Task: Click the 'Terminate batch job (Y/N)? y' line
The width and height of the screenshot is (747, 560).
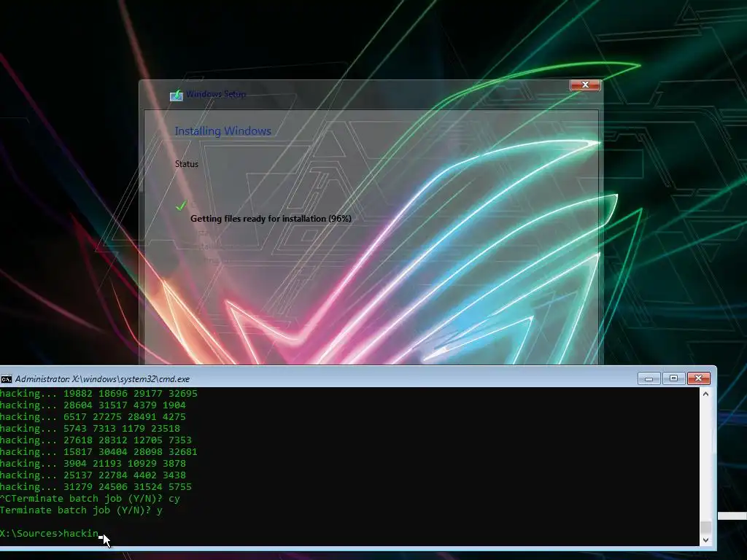Action: click(x=82, y=510)
